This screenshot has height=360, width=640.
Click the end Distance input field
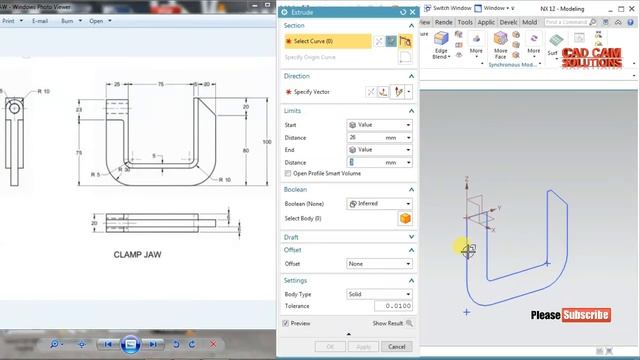click(x=379, y=162)
